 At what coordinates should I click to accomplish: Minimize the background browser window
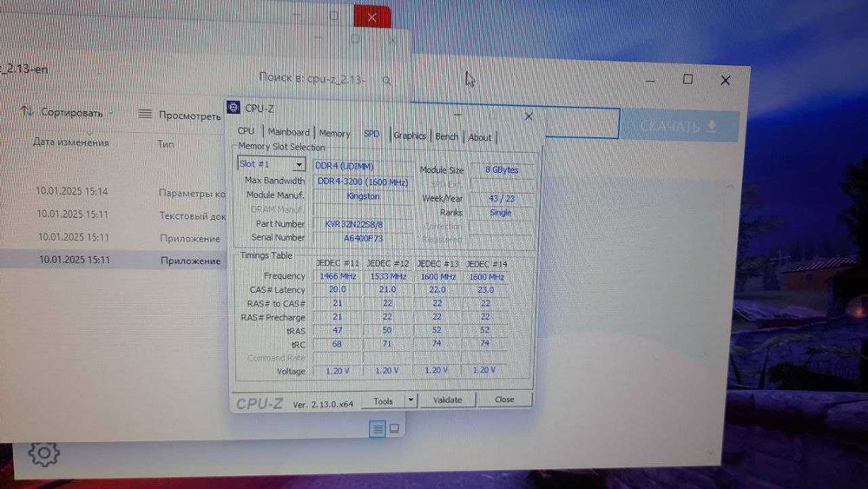(650, 81)
